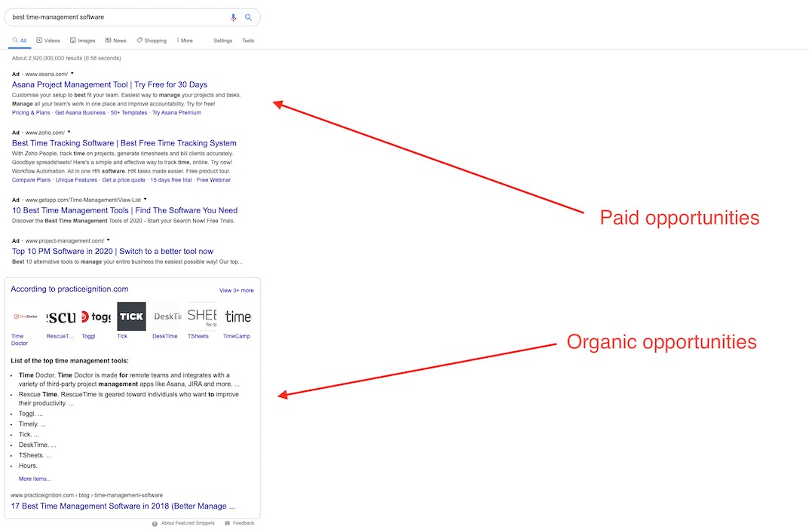The image size is (809, 532).
Task: Open the Get a price quote sitelink
Action: (x=124, y=180)
